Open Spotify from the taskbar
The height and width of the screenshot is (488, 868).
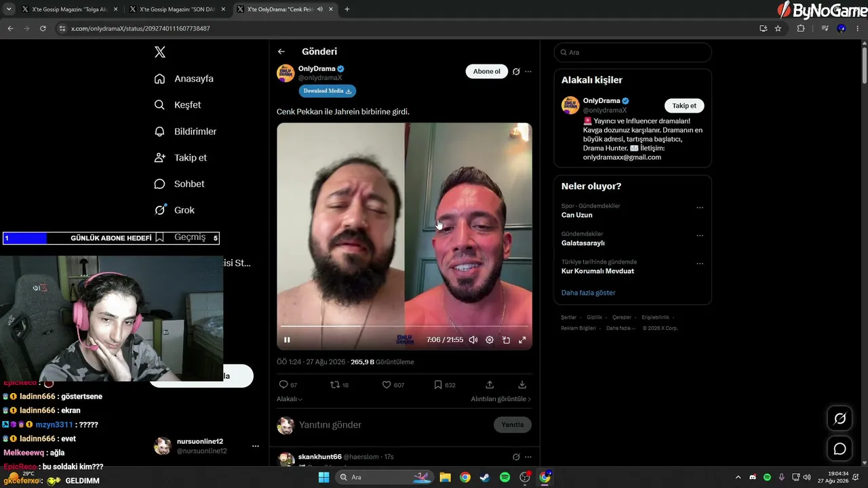(505, 477)
